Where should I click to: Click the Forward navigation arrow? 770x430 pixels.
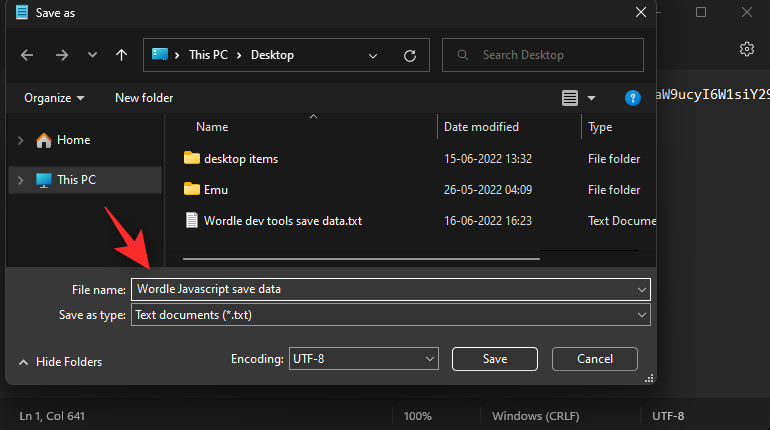[x=61, y=56]
